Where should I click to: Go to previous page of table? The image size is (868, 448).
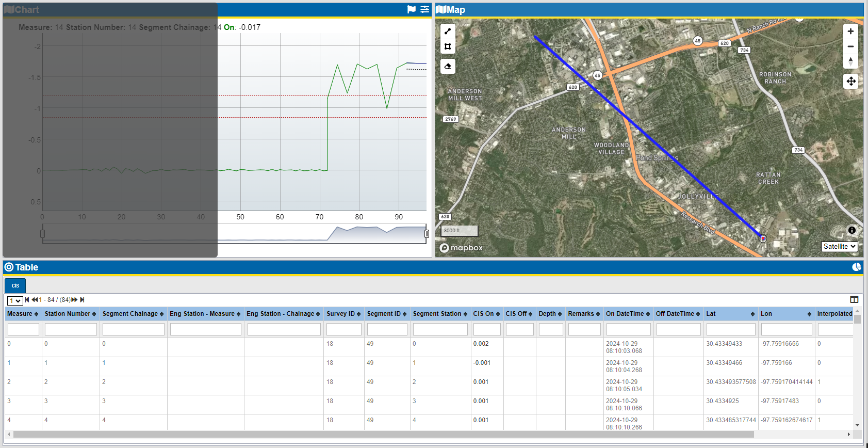click(35, 299)
